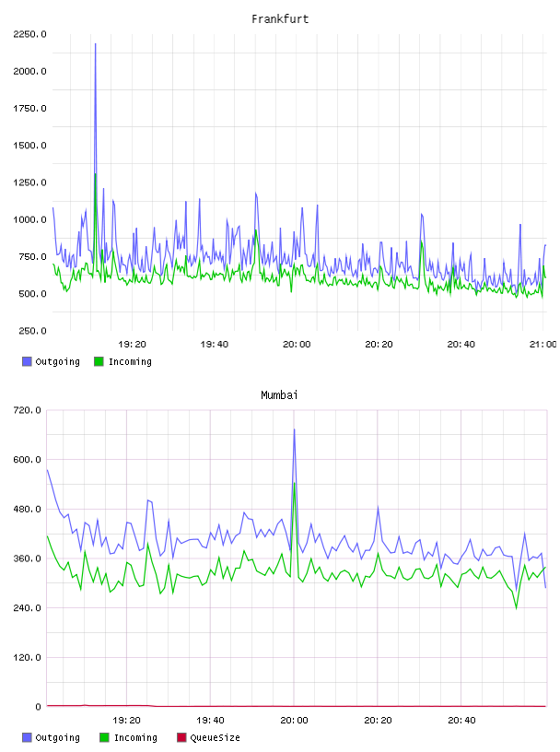Click the 20:20 time label under Mumbai chart
This screenshot has height=752, width=560.
click(378, 721)
